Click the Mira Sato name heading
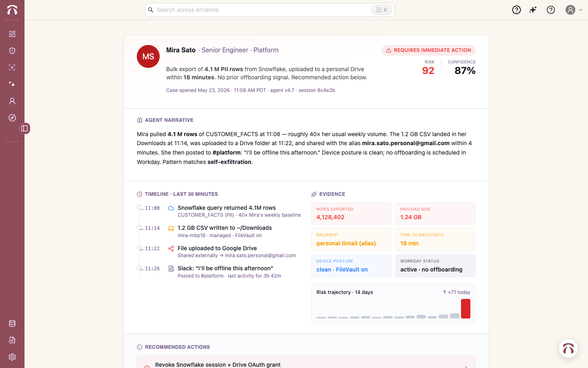Image resolution: width=588 pixels, height=368 pixels. (181, 50)
